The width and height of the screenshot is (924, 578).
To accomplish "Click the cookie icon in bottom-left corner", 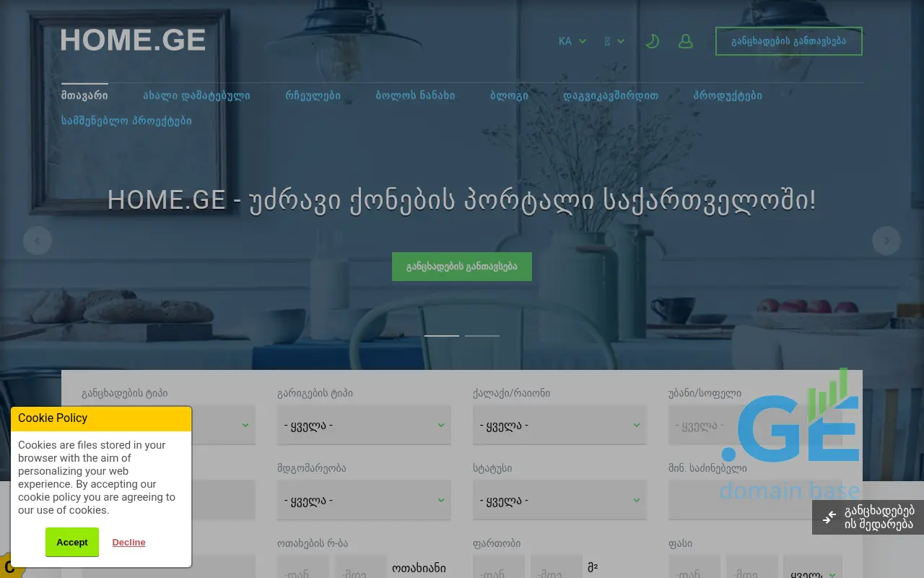I will [10, 566].
